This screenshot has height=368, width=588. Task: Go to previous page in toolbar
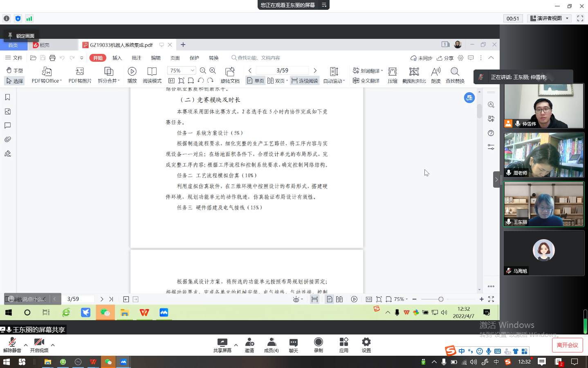point(250,70)
